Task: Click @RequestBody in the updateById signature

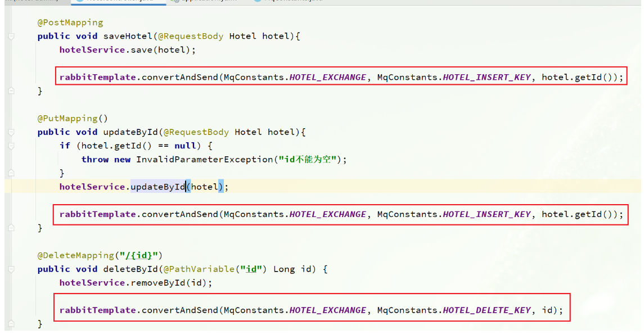Action: coord(196,132)
